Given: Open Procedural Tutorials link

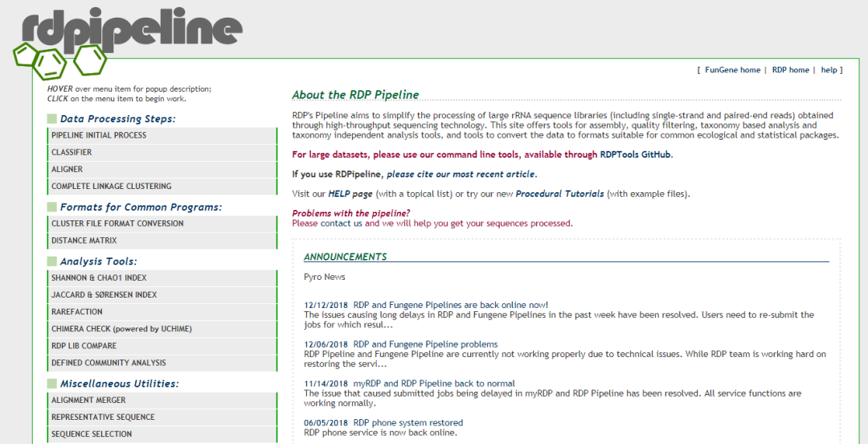Looking at the screenshot, I should click(559, 194).
